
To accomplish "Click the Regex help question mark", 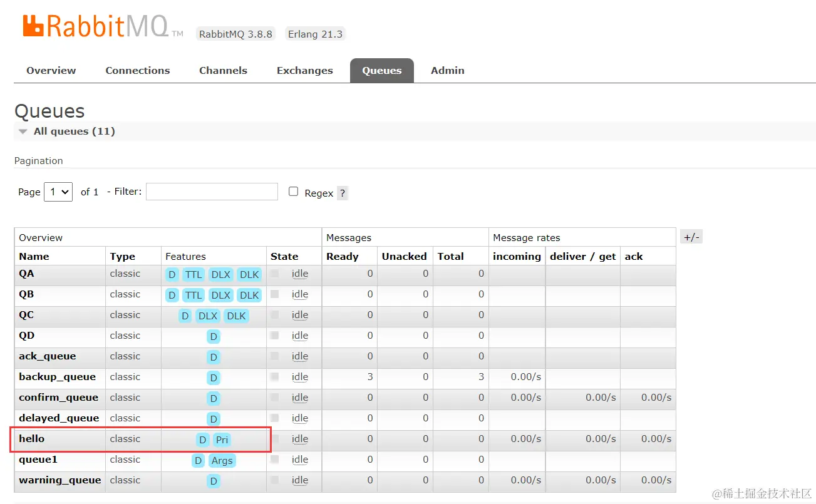I will point(342,193).
